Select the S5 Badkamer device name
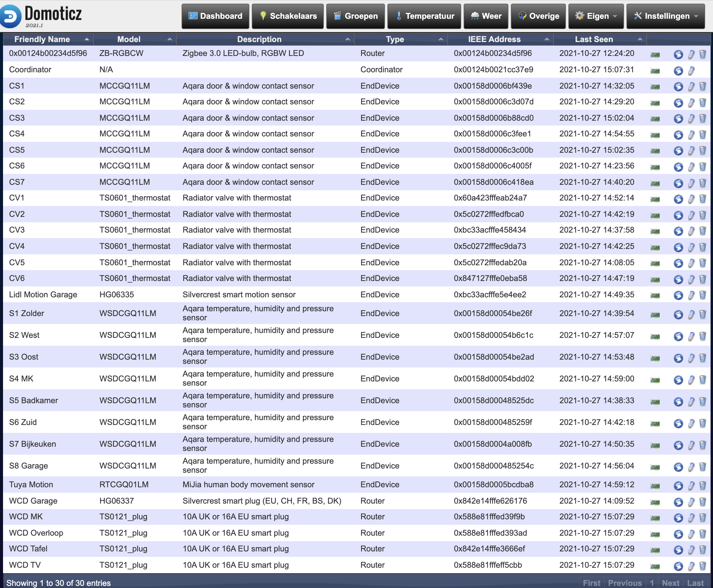 [33, 400]
